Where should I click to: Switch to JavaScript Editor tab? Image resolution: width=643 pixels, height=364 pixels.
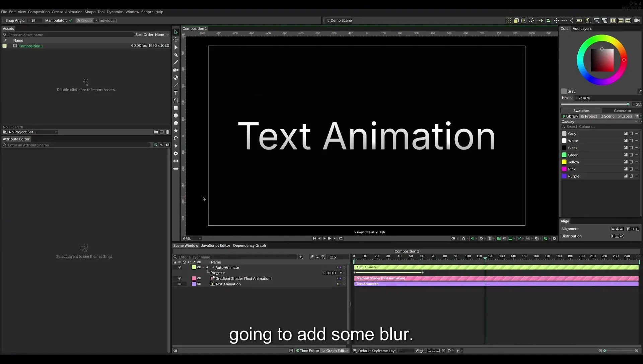215,246
